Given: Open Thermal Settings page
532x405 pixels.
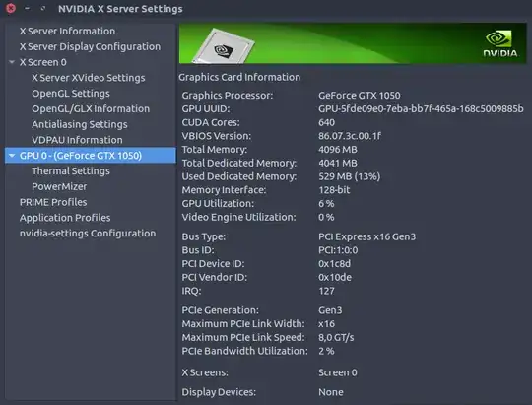Looking at the screenshot, I should [71, 171].
